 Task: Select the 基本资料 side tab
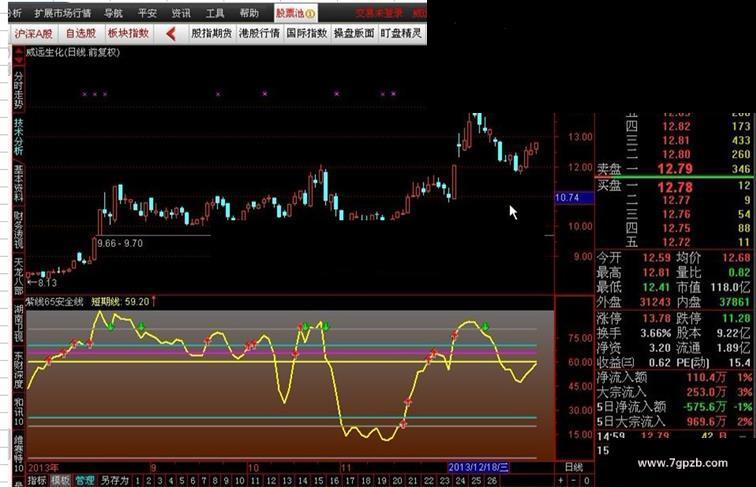point(18,183)
